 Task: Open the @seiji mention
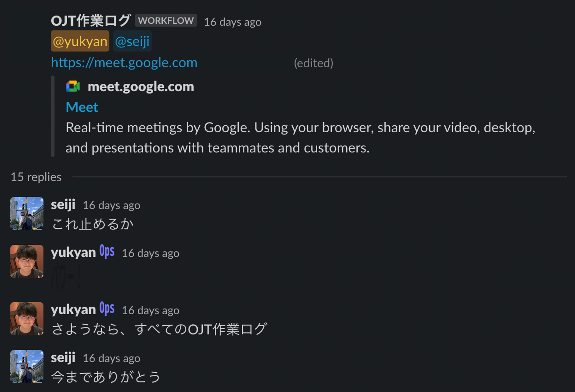coord(132,41)
